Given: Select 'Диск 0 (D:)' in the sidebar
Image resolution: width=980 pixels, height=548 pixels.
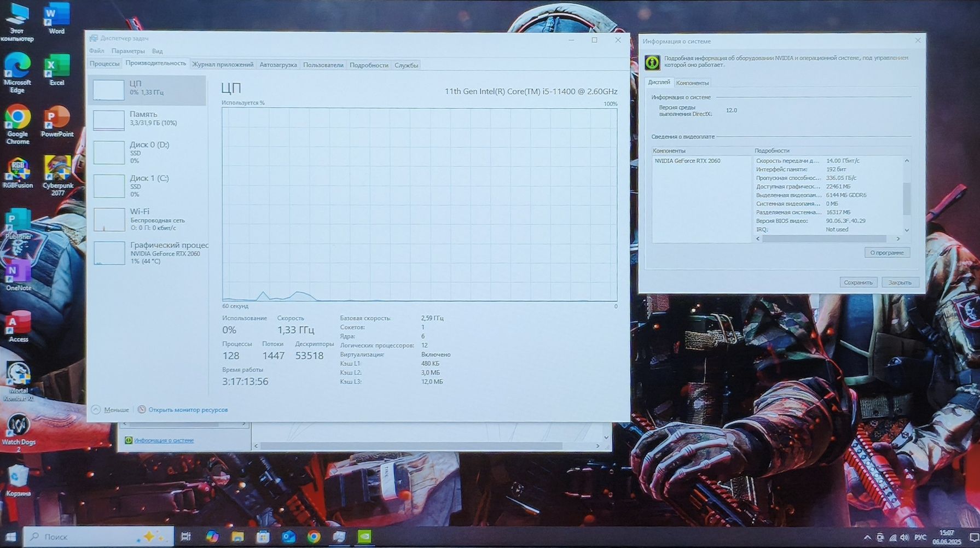Looking at the screenshot, I should (147, 152).
